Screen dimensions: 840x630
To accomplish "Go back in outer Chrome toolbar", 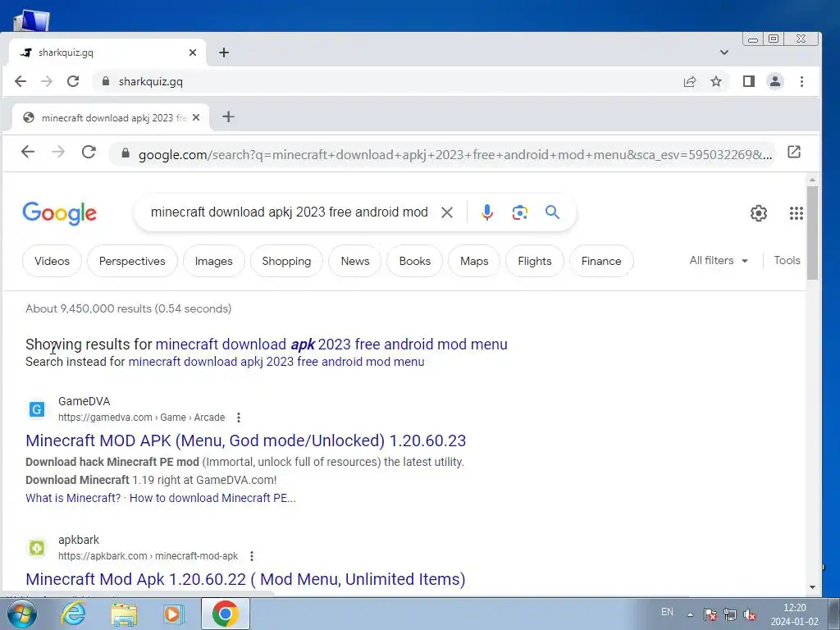I will click(21, 81).
